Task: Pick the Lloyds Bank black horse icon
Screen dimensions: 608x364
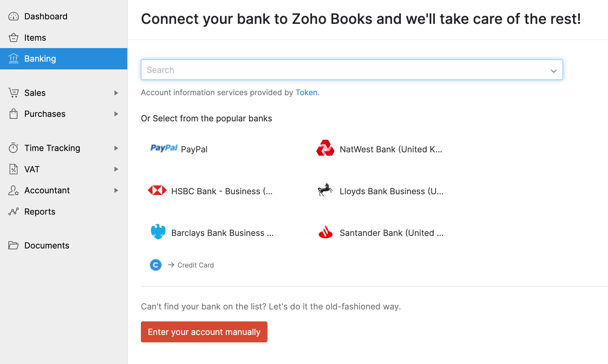Action: 325,190
